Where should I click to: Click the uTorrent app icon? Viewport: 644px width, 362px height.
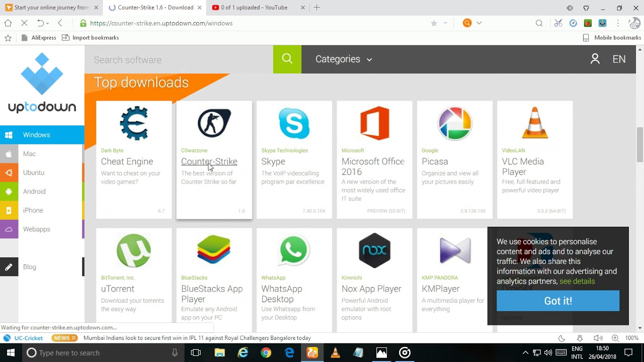point(134,250)
